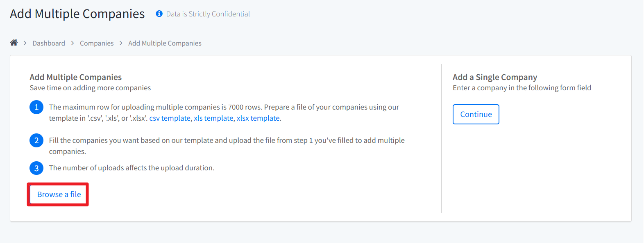644x243 pixels.
Task: Click the step 1 number badge
Action: (36, 107)
